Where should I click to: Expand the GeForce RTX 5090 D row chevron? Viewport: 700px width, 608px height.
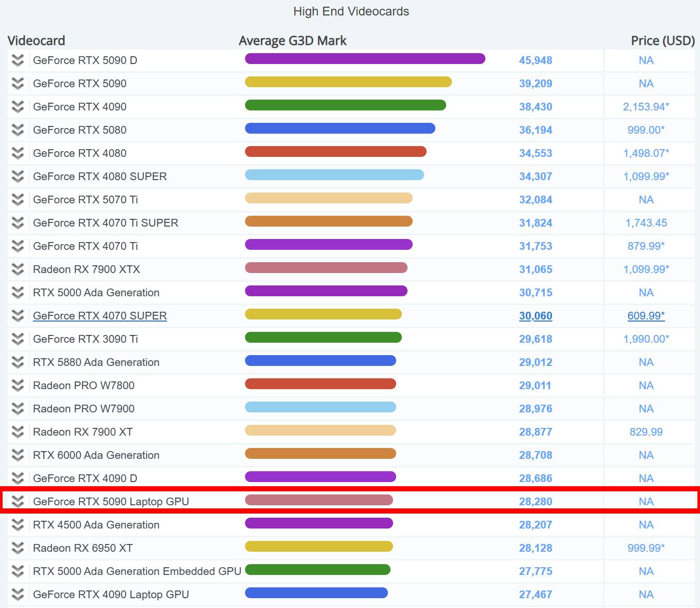[18, 60]
